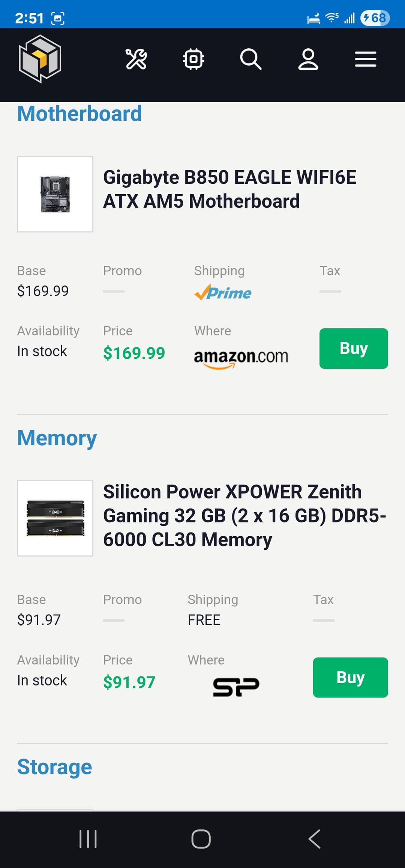Open the hamburger navigation menu
Screen dimensions: 405x868
click(x=366, y=59)
